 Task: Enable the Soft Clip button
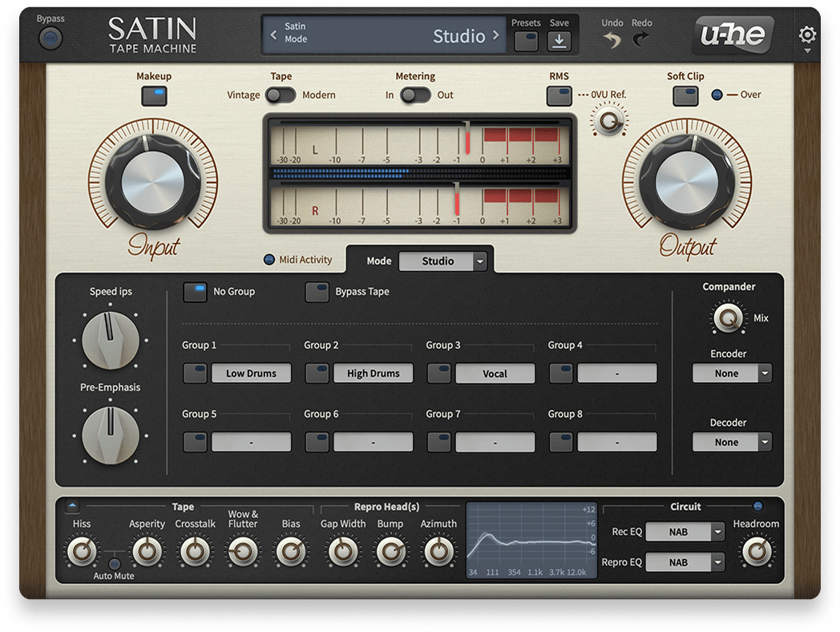click(x=685, y=95)
